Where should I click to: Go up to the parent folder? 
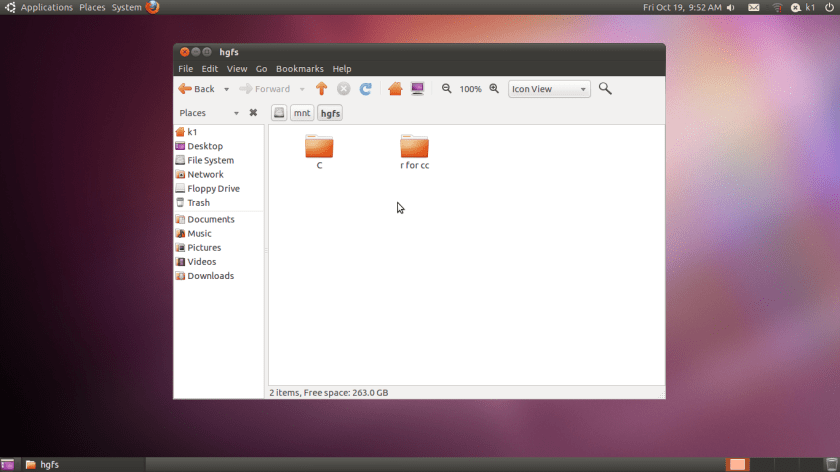(321, 89)
